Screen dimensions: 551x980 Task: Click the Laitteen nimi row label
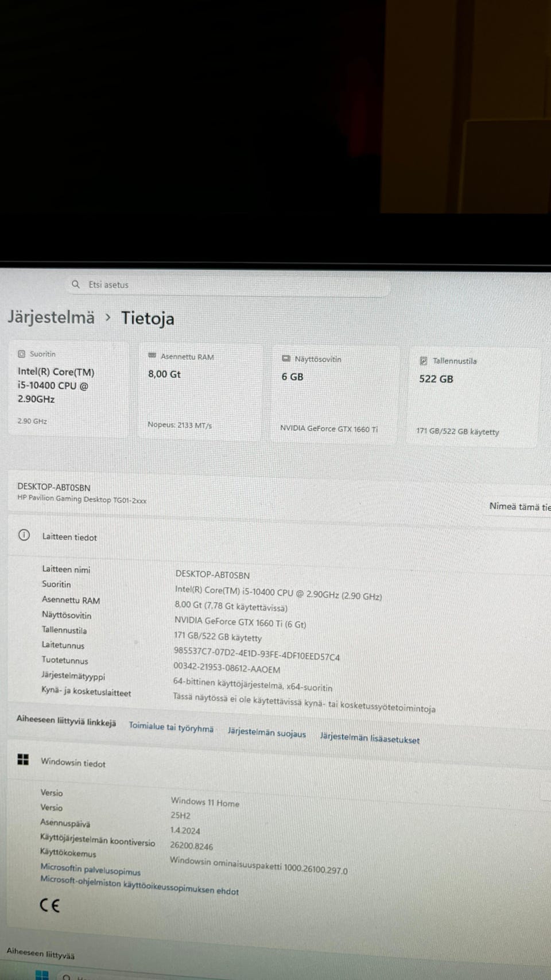coord(66,569)
